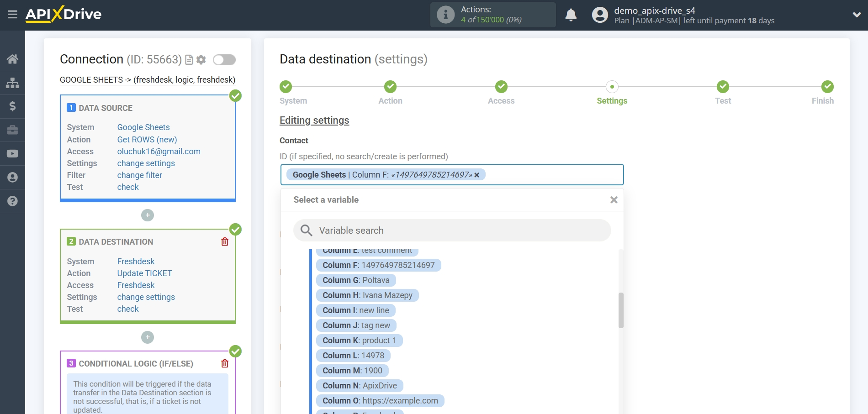Open billing dollar icon in sidebar
The image size is (868, 414).
click(x=12, y=106)
